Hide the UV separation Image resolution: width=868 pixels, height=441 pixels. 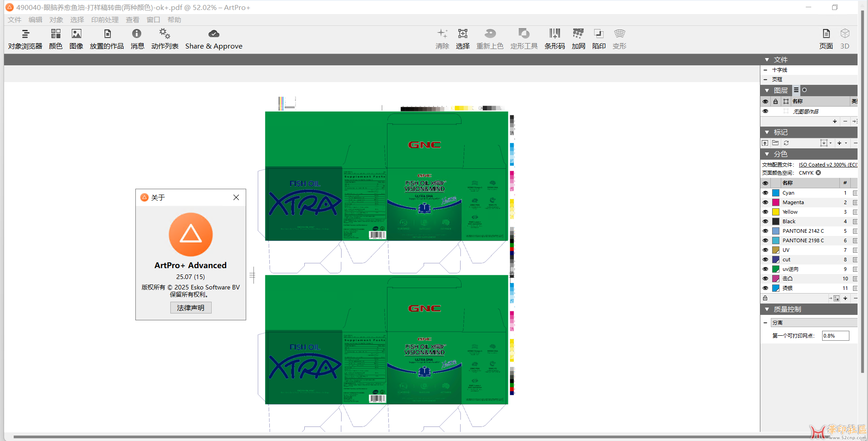(765, 250)
